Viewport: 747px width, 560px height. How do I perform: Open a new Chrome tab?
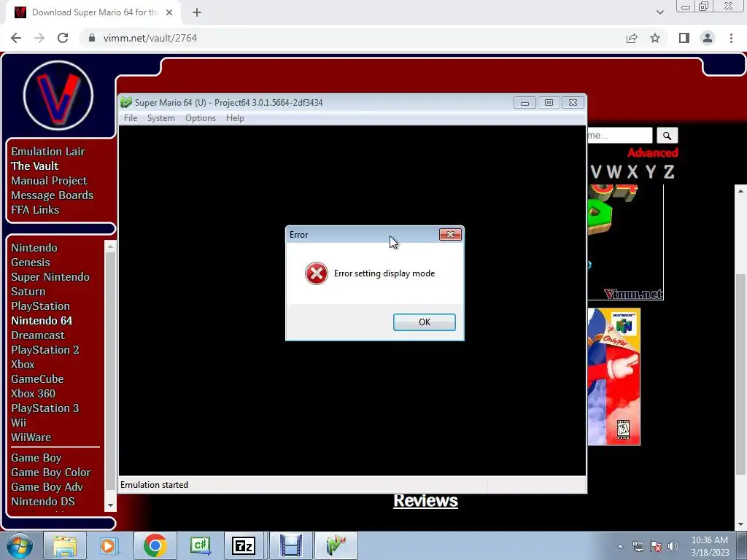[x=197, y=12]
